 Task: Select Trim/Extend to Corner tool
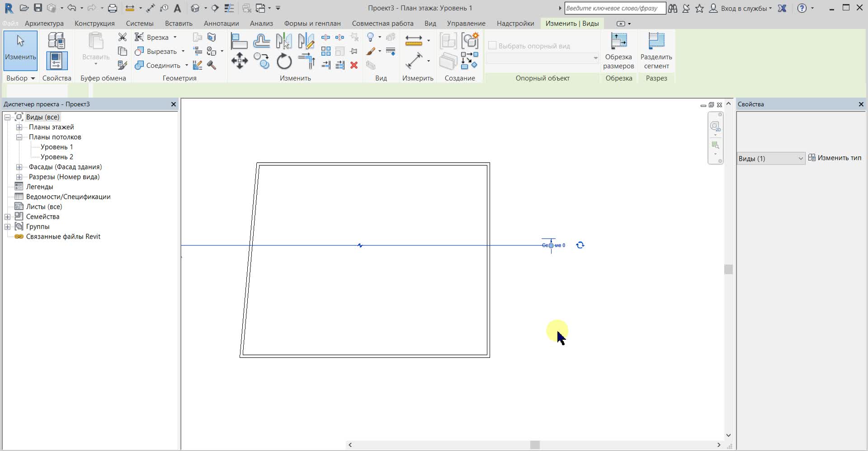tap(307, 61)
